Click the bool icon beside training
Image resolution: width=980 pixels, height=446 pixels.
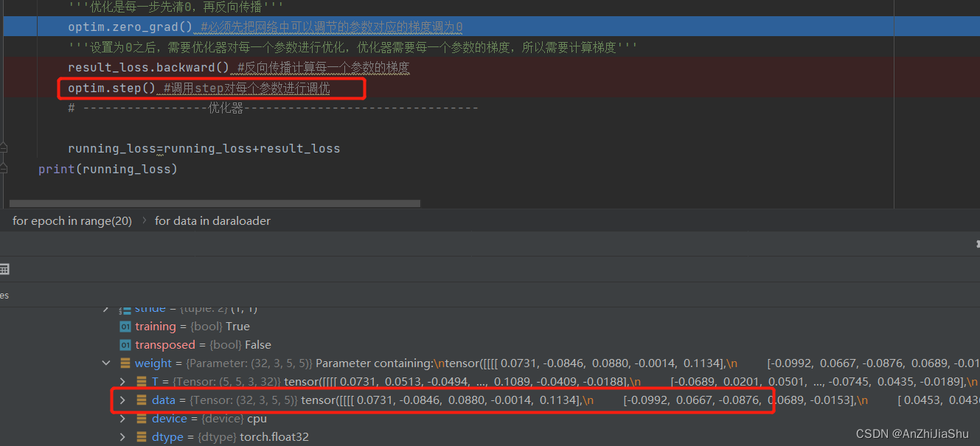(125, 327)
